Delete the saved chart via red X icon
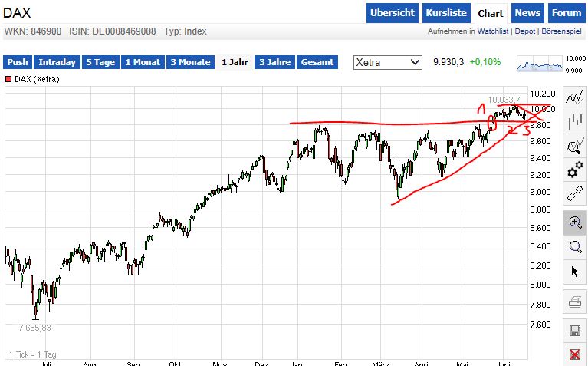Image resolution: width=588 pixels, height=366 pixels. (574, 354)
